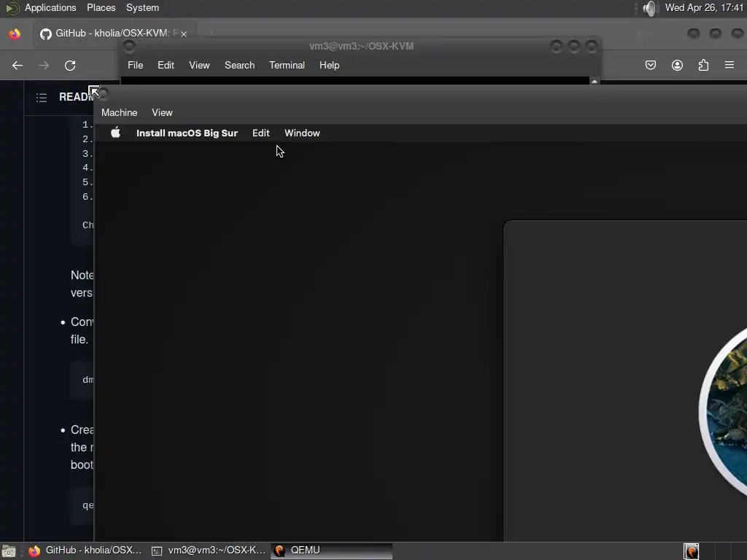Open terminal File menu
Image resolution: width=747 pixels, height=560 pixels.
(x=135, y=65)
